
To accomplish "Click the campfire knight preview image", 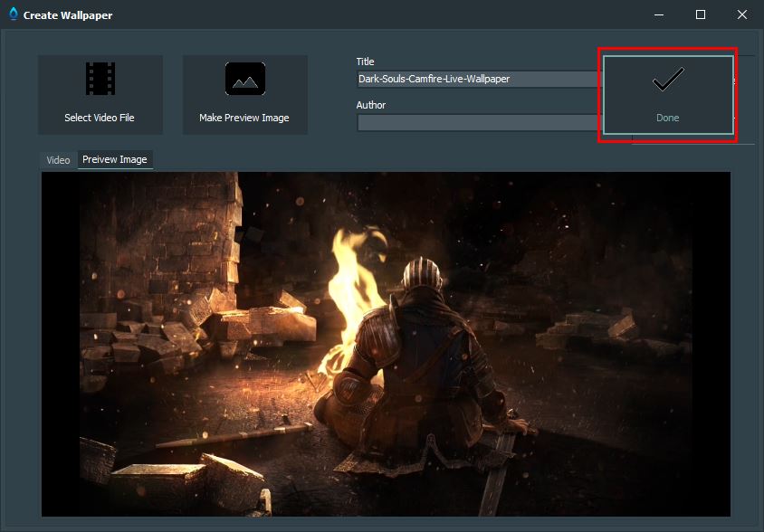I will click(386, 344).
